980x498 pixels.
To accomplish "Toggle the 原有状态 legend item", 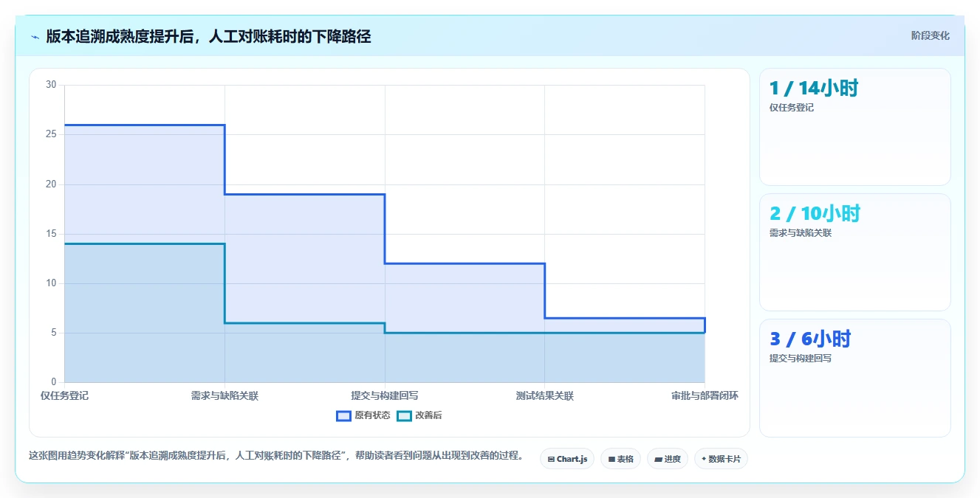I will 363,415.
